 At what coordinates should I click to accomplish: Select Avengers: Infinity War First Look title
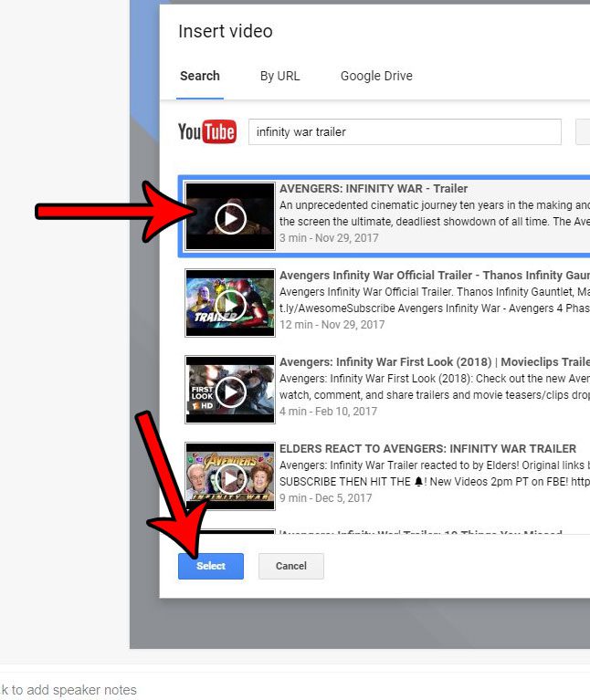[435, 362]
